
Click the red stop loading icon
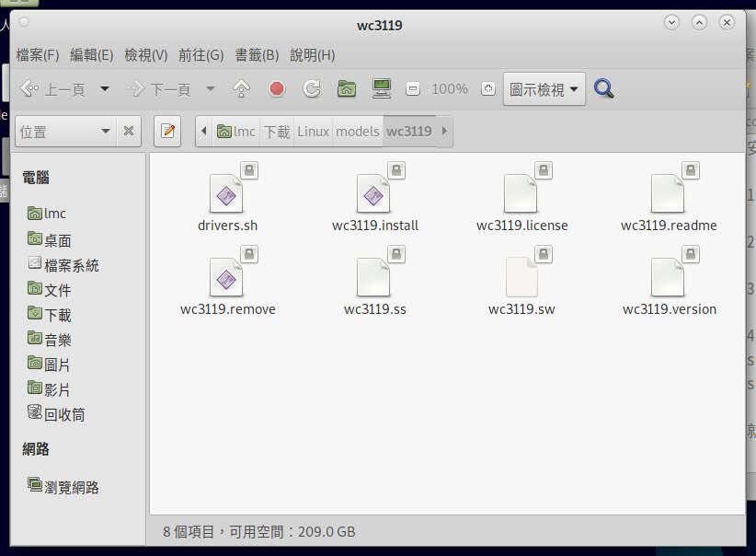(x=277, y=88)
